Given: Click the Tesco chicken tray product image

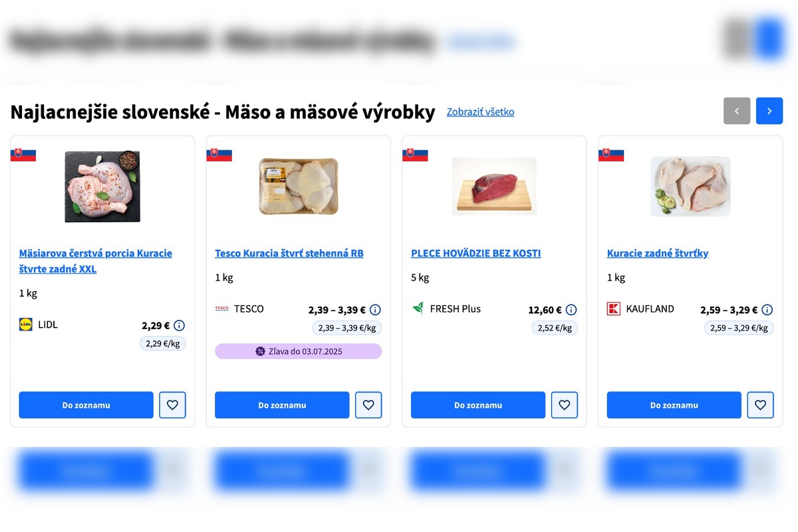Looking at the screenshot, I should pos(299,186).
